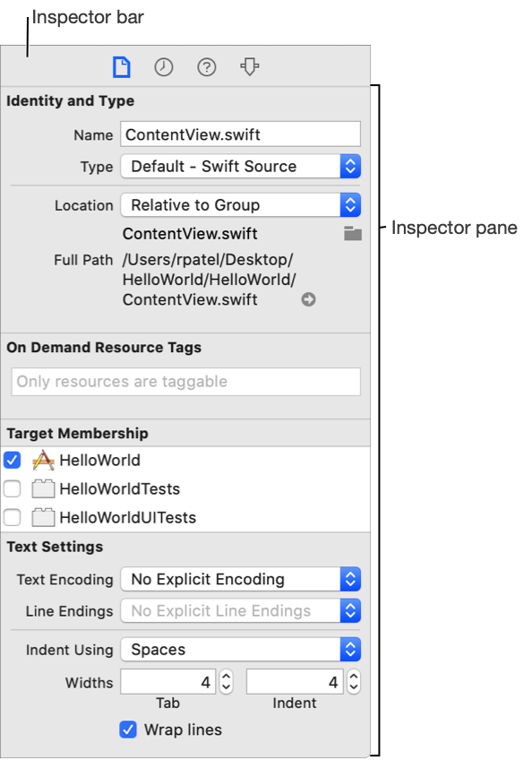
Task: Click the Tab width field
Action: click(x=168, y=682)
